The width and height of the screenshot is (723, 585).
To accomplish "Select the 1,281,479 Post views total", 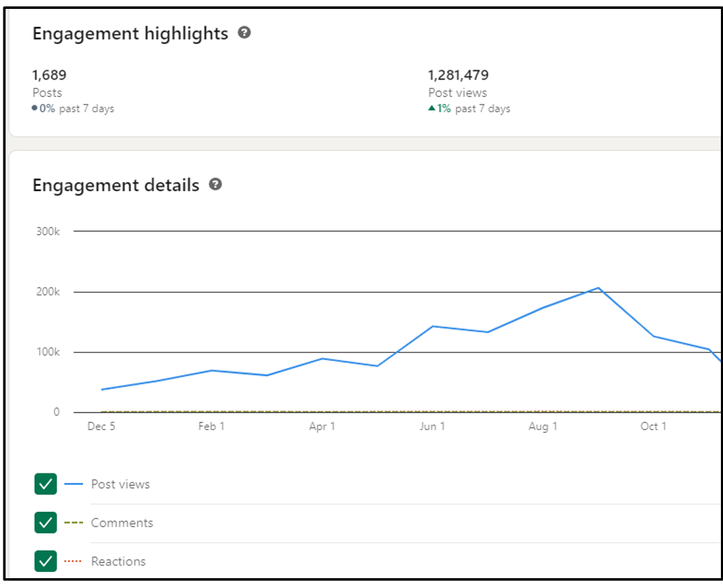I will click(x=458, y=75).
